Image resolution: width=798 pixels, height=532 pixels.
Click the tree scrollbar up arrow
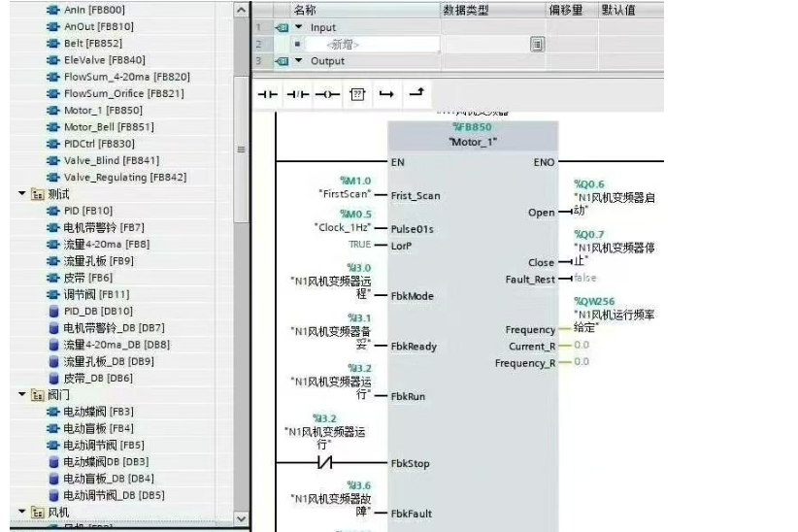tap(241, 10)
